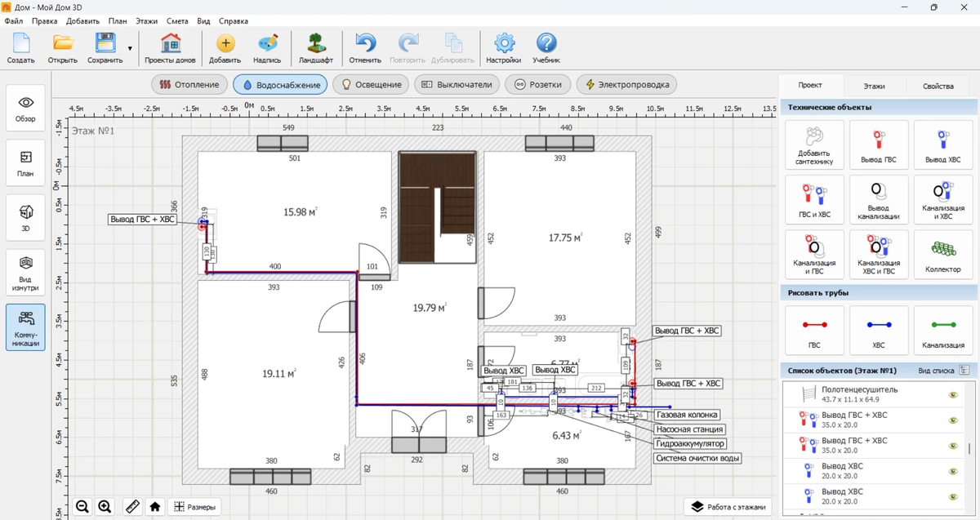Image resolution: width=980 pixels, height=520 pixels.
Task: Expand the Работа с этажами panel
Action: [728, 507]
